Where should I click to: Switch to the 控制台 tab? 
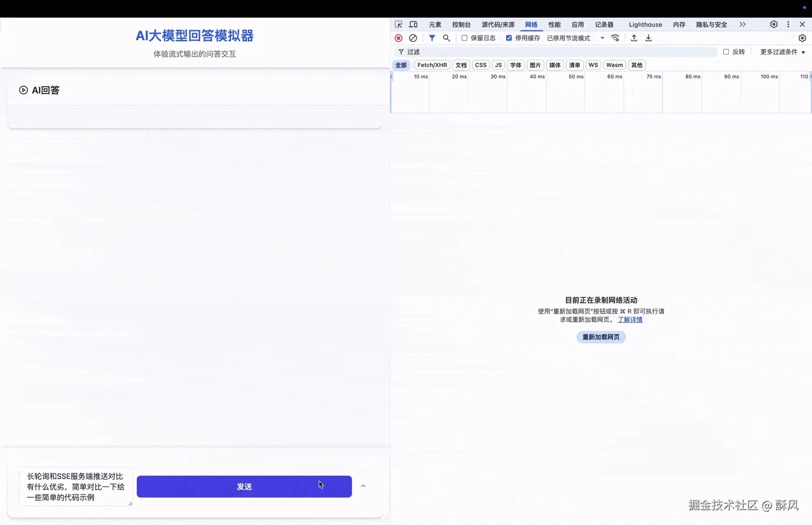pyautogui.click(x=461, y=24)
